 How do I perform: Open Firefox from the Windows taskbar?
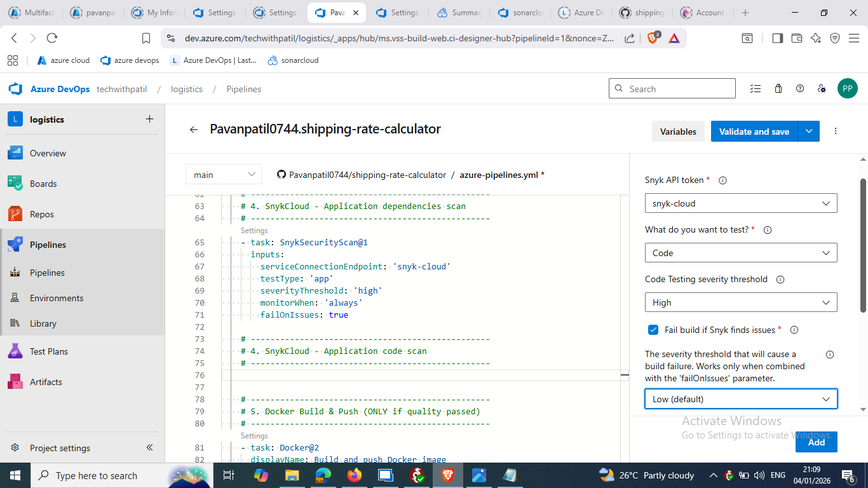click(x=355, y=475)
